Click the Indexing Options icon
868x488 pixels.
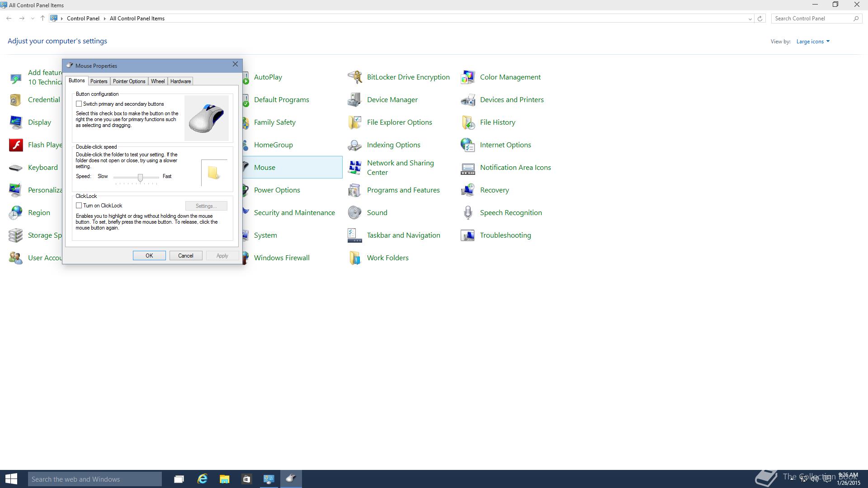click(355, 145)
